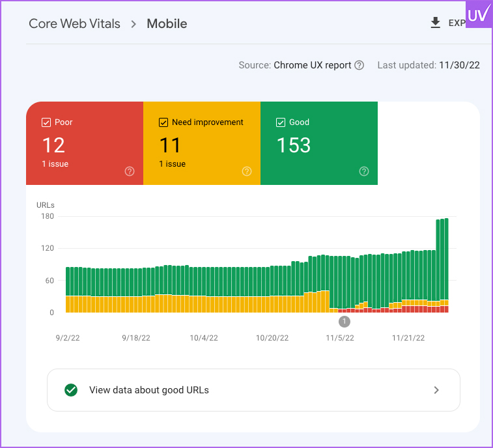The image size is (493, 448).
Task: Select the Mobile breadcrumb item
Action: pyautogui.click(x=167, y=24)
